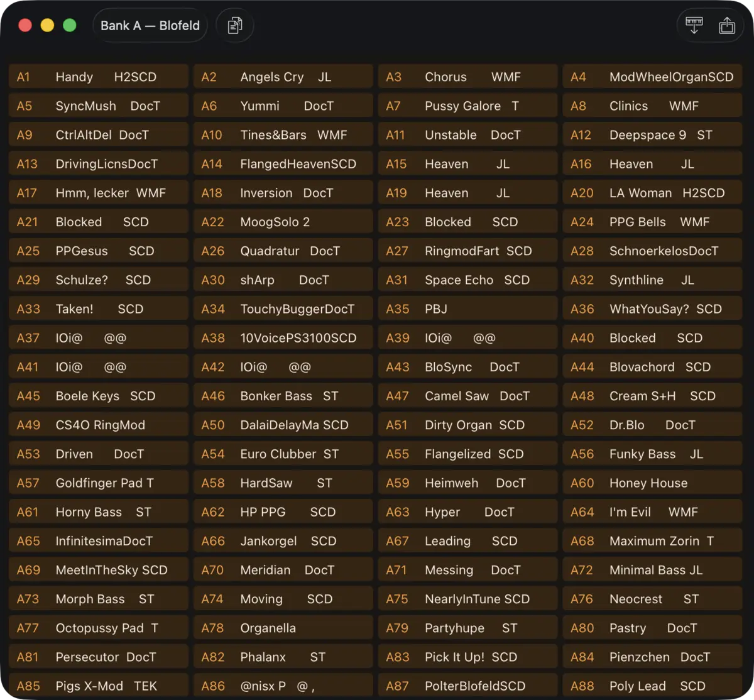
Task: Pick patch A32 Synthline JL
Action: tap(653, 280)
